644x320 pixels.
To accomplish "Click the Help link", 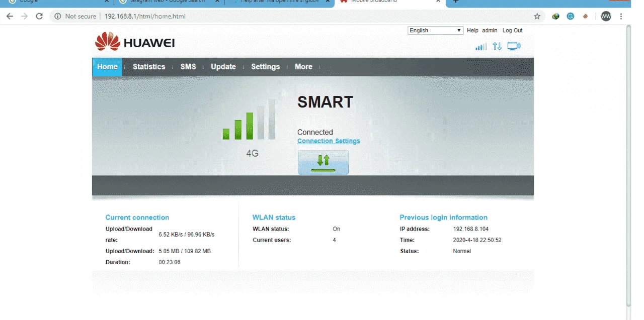I will tap(472, 31).
